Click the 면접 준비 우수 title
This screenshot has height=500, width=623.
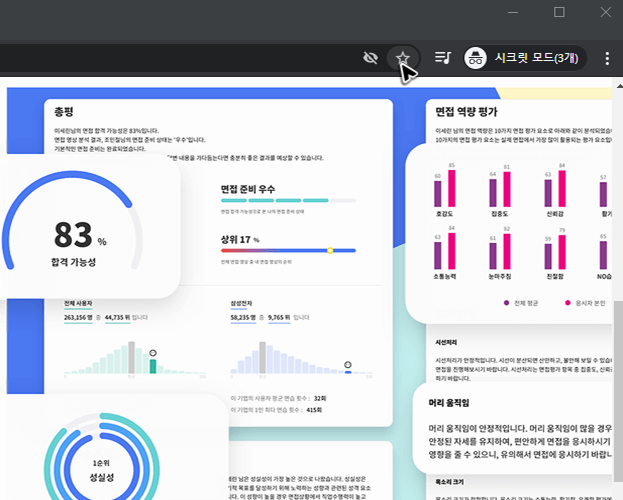click(x=248, y=189)
